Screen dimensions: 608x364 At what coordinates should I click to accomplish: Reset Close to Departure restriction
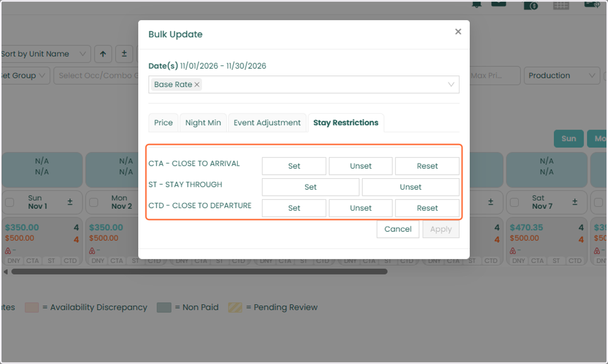pos(427,208)
